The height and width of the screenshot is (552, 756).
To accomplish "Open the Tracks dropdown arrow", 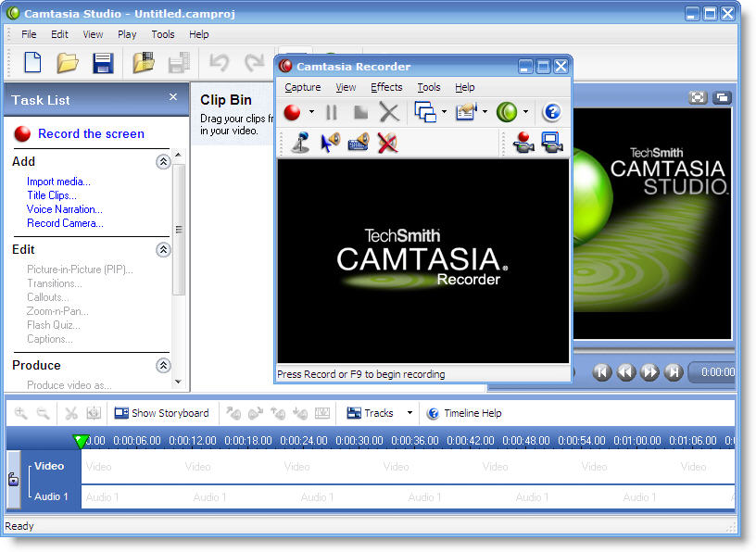I will pyautogui.click(x=409, y=413).
